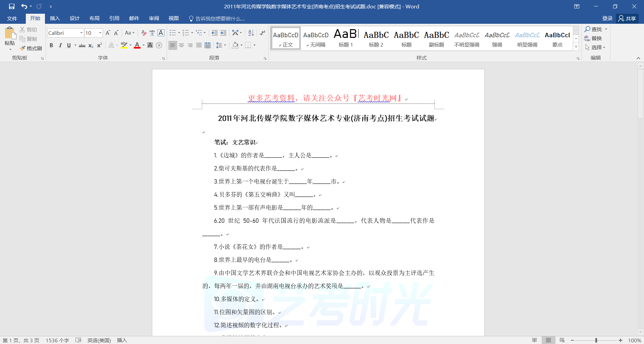644x344 pixels.
Task: Open the font size dropdown
Action: point(100,33)
